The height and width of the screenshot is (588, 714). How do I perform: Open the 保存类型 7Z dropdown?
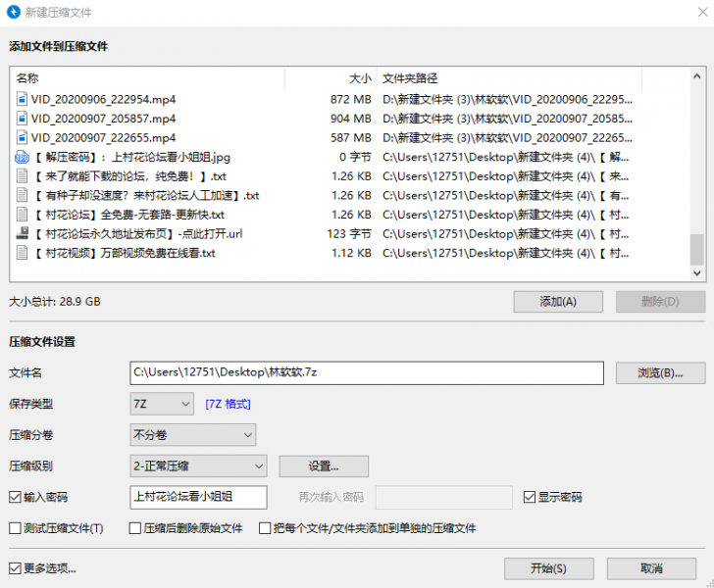pyautogui.click(x=162, y=403)
